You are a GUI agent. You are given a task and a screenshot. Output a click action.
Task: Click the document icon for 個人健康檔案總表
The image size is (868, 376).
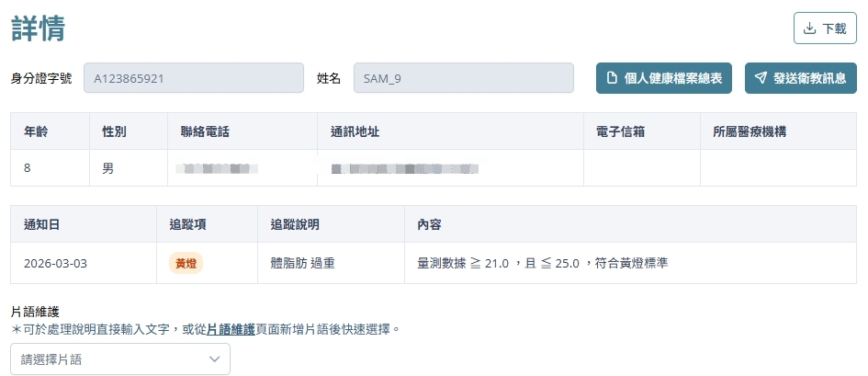[x=612, y=79]
